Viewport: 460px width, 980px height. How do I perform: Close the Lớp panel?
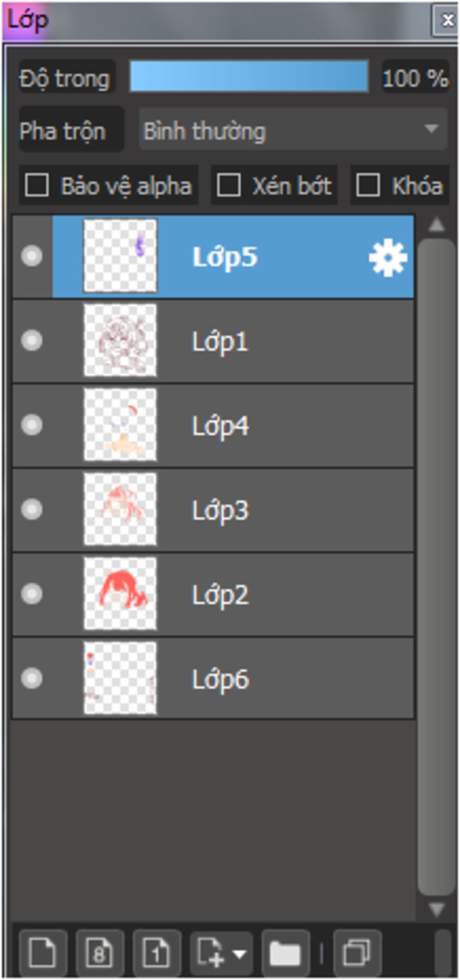point(447,20)
